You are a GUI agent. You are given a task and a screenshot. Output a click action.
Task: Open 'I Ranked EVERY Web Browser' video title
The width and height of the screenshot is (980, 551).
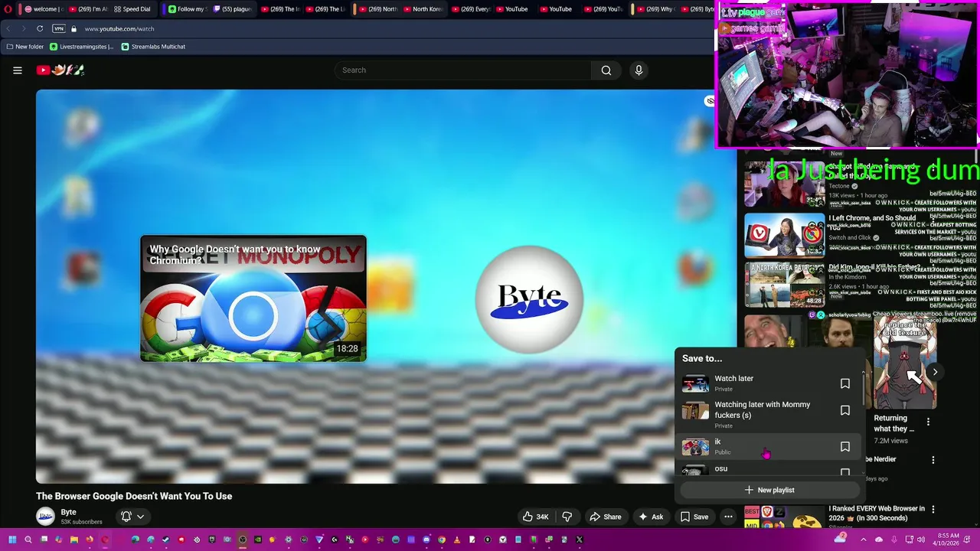877,513
